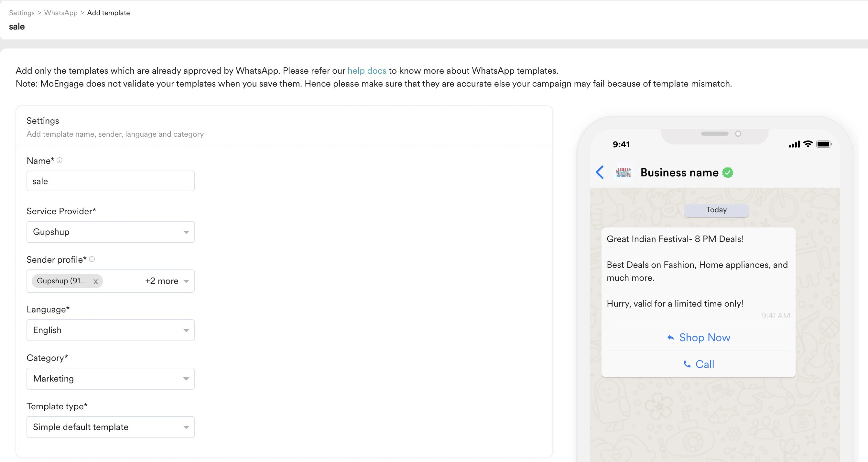Go to Settings breadcrumb

(x=22, y=13)
